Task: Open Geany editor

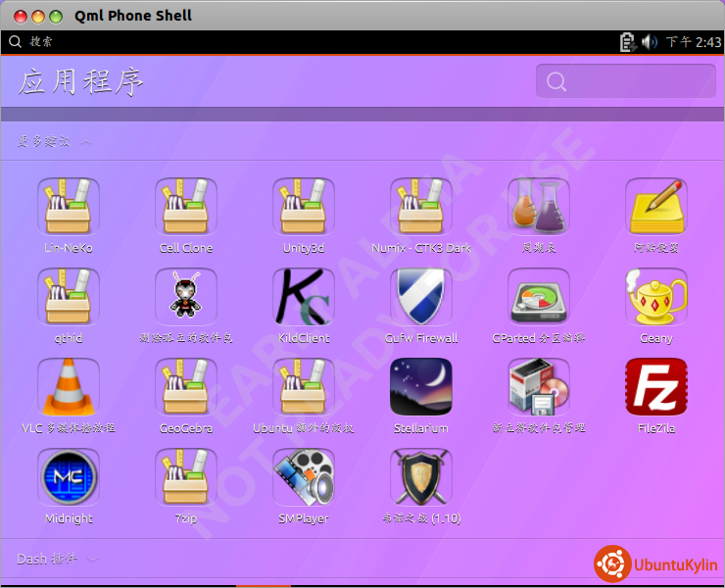Action: tap(656, 297)
